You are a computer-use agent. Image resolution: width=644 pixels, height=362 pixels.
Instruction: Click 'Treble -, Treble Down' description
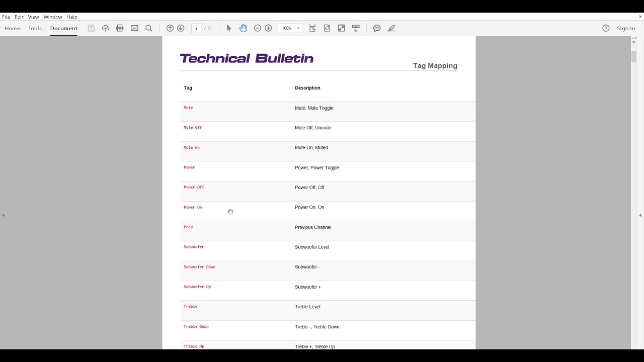point(317,327)
